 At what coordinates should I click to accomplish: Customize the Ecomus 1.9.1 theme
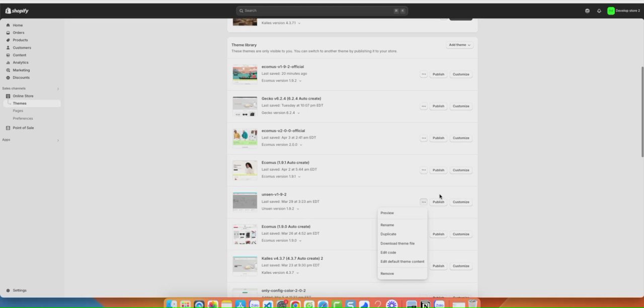pyautogui.click(x=461, y=170)
